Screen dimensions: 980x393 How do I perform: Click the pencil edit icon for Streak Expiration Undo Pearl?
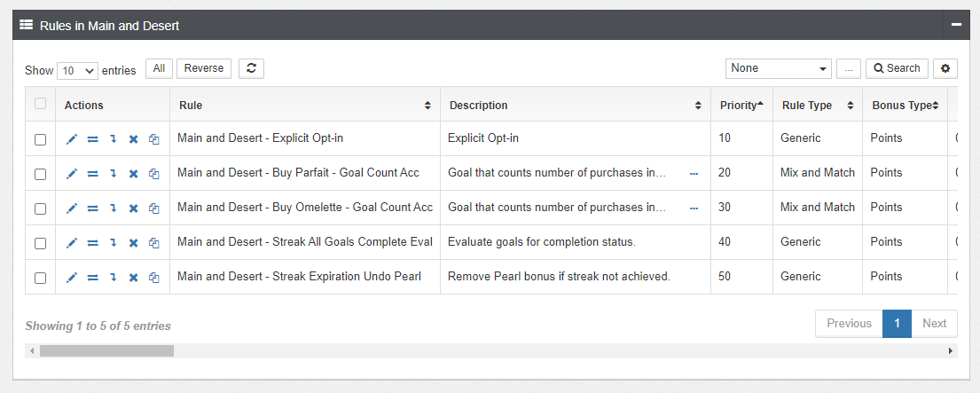pos(72,277)
